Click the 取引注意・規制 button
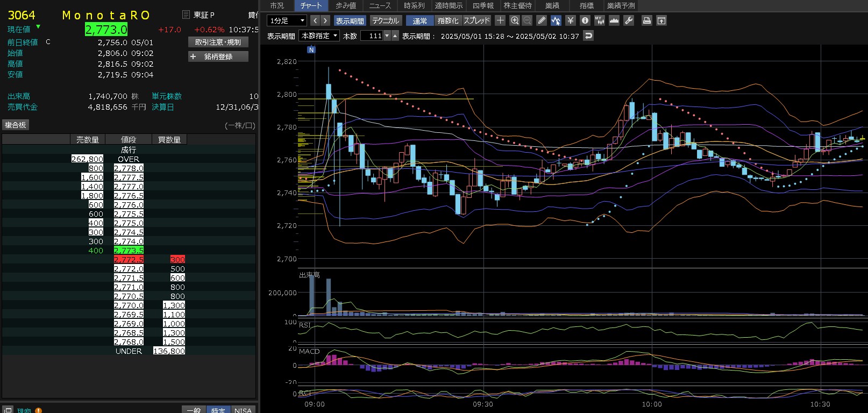 (x=218, y=42)
